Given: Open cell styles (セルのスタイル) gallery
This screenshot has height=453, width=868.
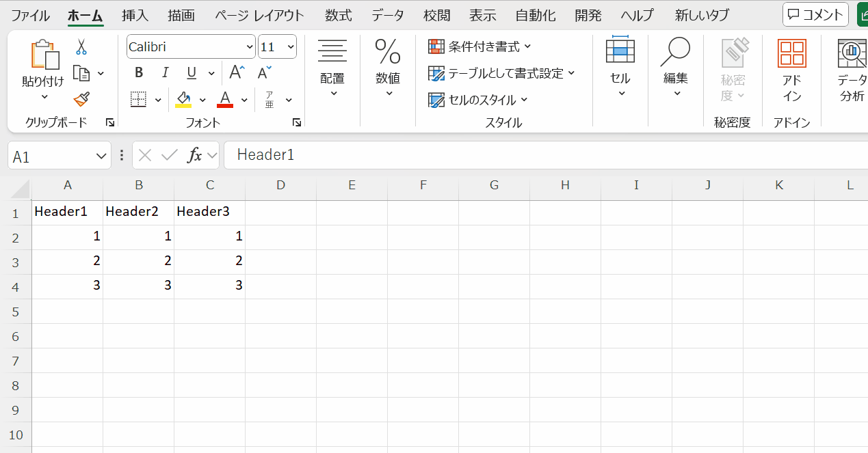Looking at the screenshot, I should 478,100.
